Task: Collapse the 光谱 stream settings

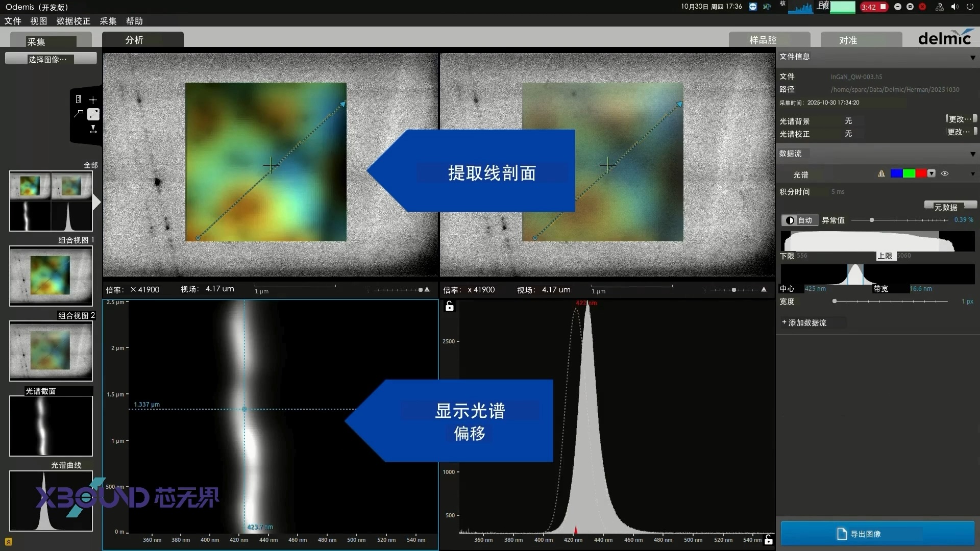Action: pos(973,174)
